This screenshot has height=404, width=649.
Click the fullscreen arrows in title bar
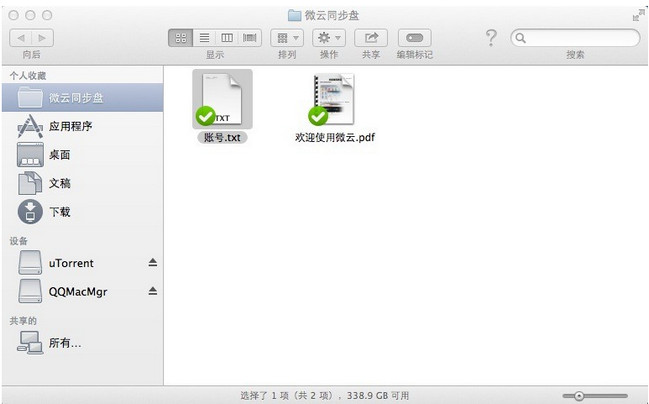coord(639,15)
